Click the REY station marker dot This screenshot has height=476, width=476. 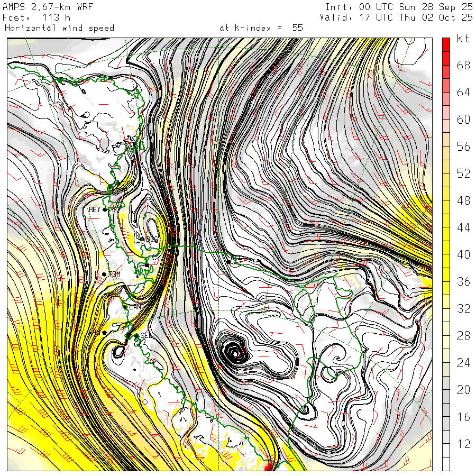click(105, 210)
